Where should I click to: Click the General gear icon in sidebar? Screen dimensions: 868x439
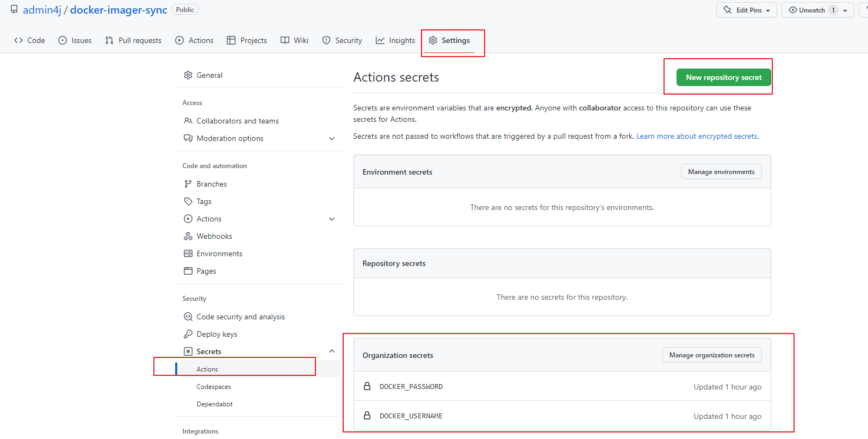click(188, 75)
